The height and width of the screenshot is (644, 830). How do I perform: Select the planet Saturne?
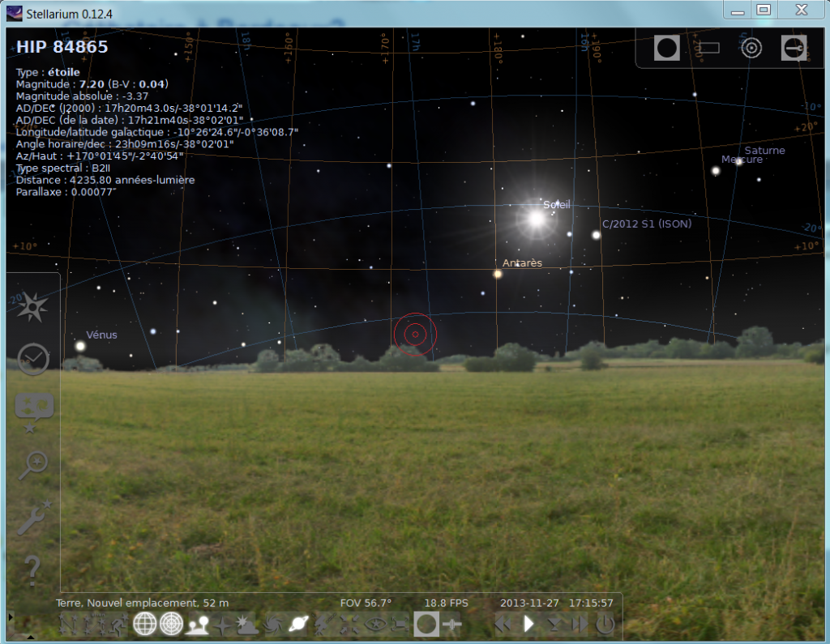pyautogui.click(x=739, y=161)
